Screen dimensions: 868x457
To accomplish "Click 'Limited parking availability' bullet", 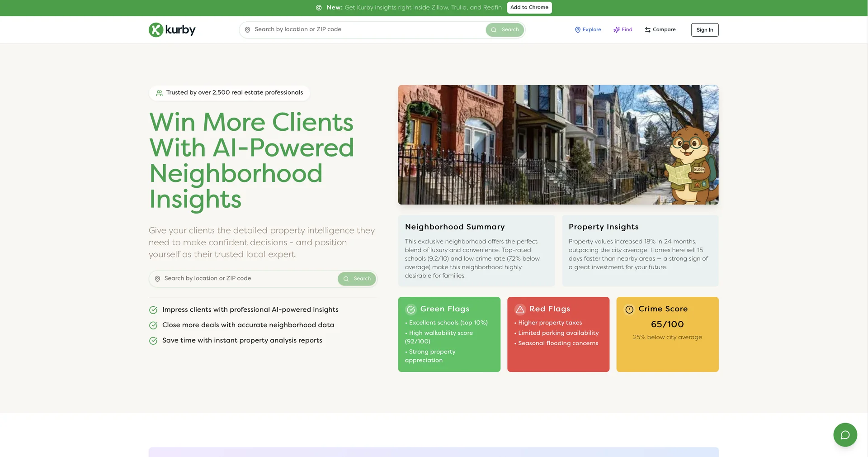I will click(x=557, y=333).
